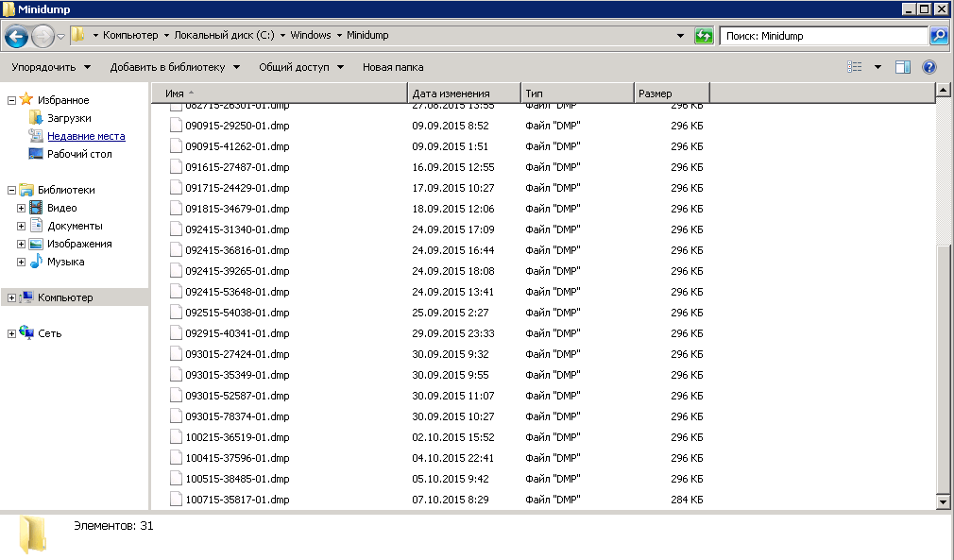Expand the Видео library node
The height and width of the screenshot is (560, 954).
(21, 208)
